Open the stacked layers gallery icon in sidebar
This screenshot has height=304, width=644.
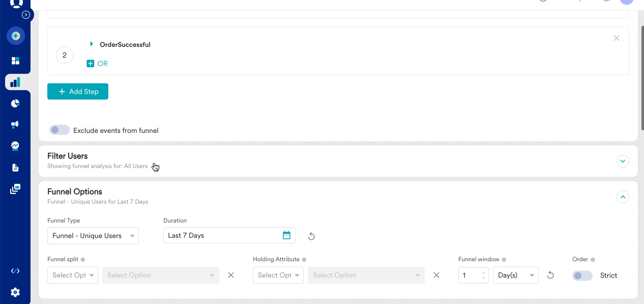point(15,189)
